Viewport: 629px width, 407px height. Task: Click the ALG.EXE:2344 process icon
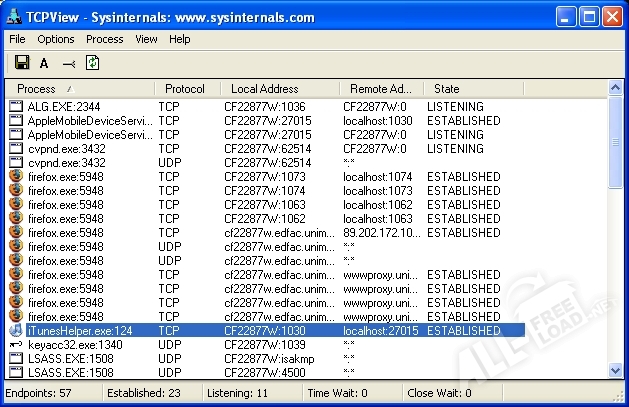tap(15, 106)
